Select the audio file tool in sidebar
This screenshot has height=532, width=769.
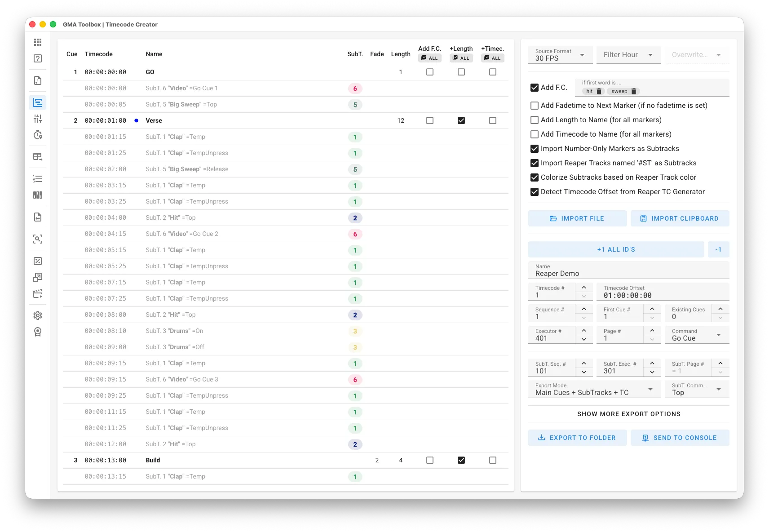pos(38,80)
